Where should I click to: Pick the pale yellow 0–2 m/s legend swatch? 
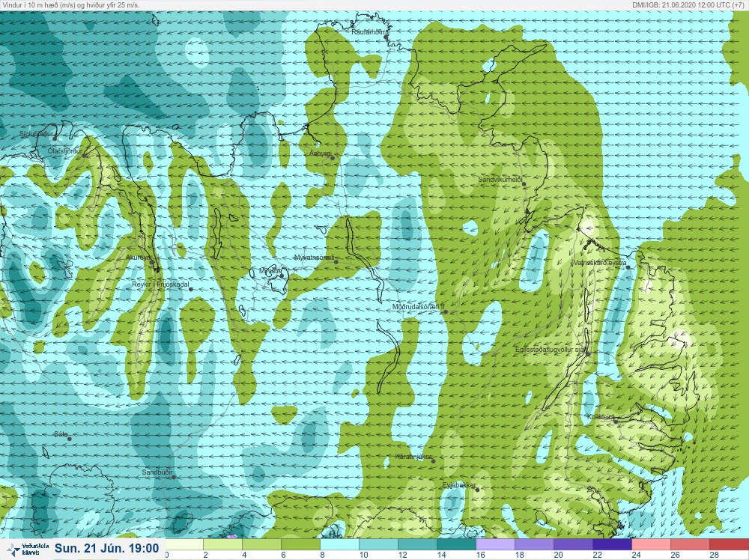pyautogui.click(x=184, y=545)
